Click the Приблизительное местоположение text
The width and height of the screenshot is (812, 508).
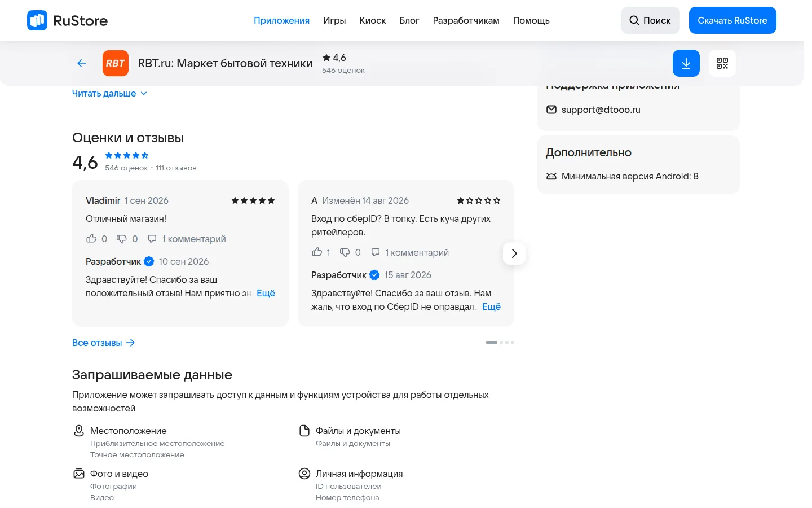[x=157, y=443]
